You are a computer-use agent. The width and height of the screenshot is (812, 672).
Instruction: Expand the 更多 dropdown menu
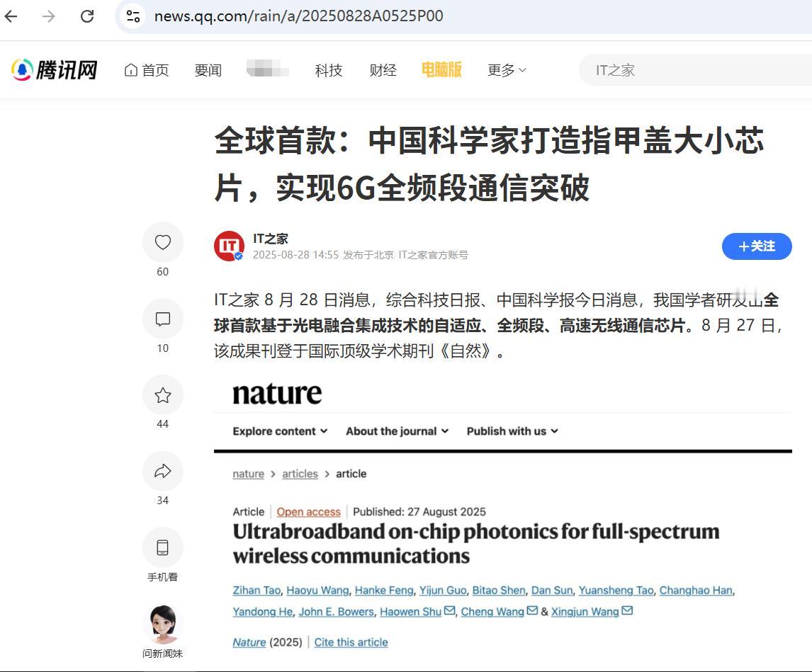(507, 70)
